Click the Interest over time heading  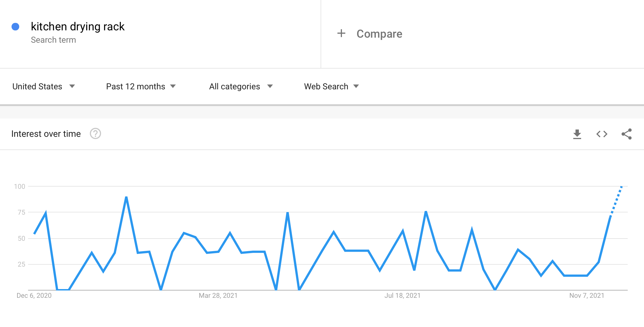point(46,134)
